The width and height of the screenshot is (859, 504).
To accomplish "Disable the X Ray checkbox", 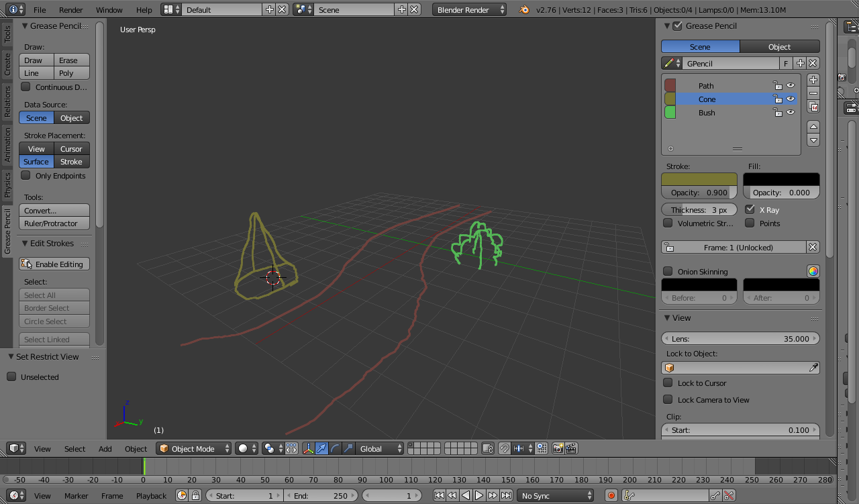I will (750, 209).
